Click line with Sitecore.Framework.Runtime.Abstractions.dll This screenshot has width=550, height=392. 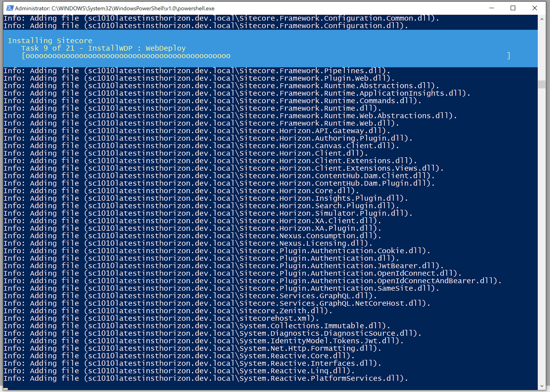pyautogui.click(x=221, y=86)
